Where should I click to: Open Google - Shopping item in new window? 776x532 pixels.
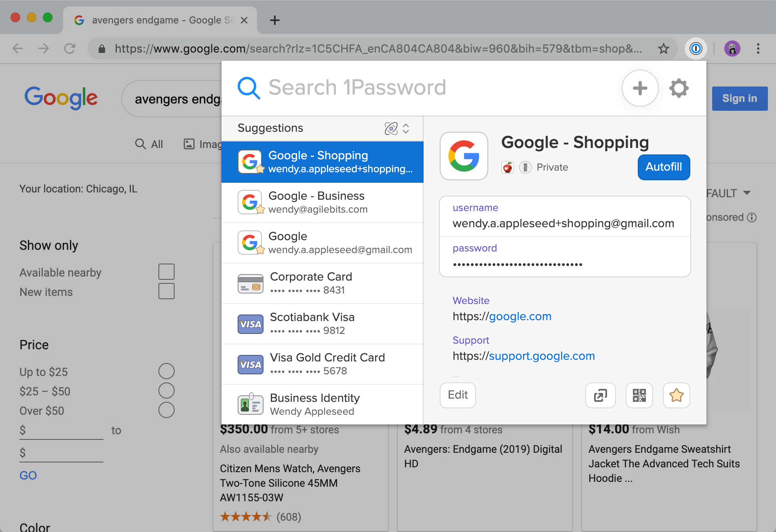point(600,395)
